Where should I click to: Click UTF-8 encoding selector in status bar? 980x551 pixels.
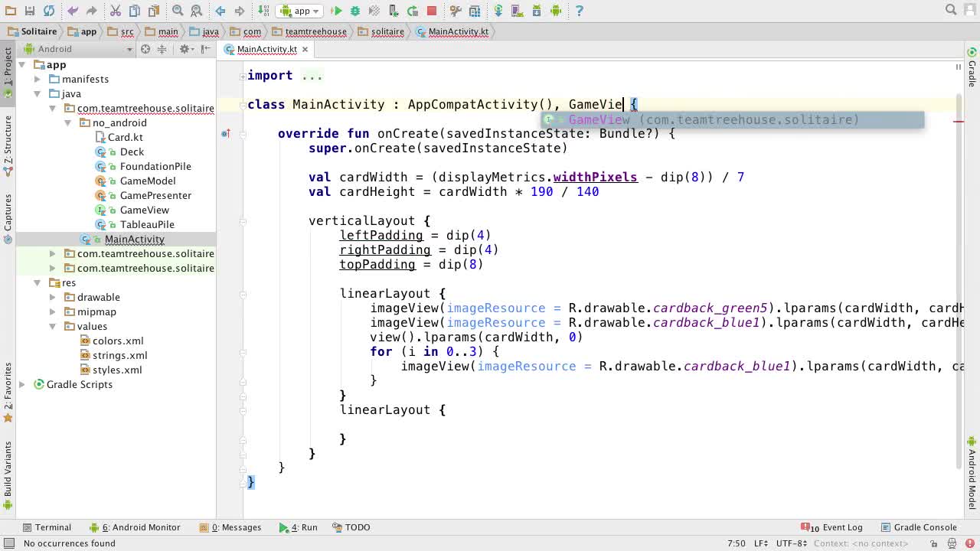click(791, 543)
